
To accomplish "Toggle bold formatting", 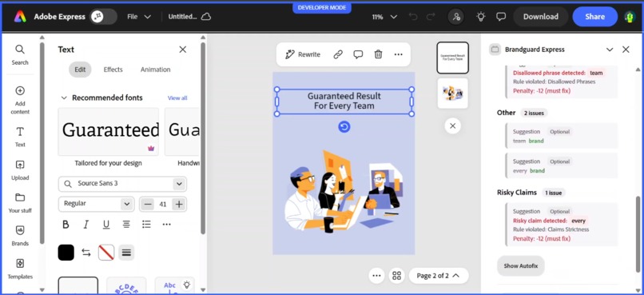I will [66, 225].
